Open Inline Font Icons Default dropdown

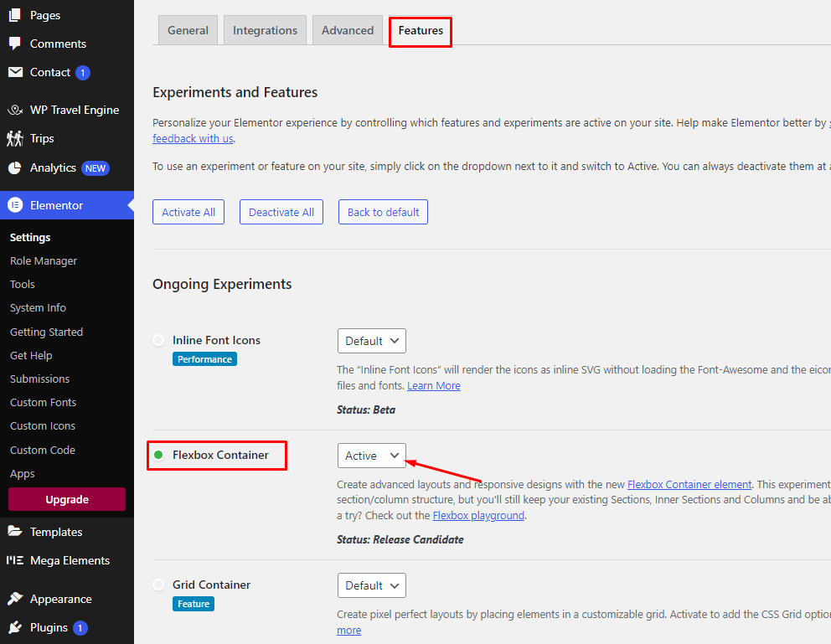pos(371,341)
